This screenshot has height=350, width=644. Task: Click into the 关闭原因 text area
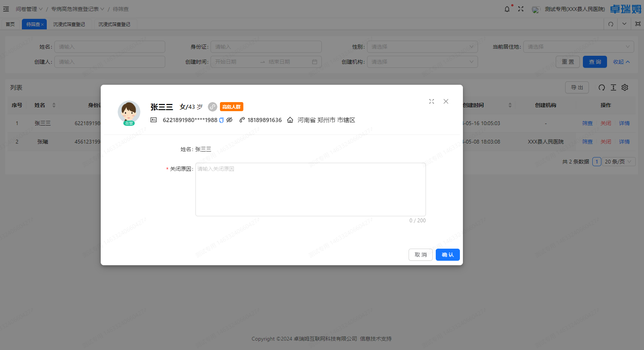pos(310,190)
